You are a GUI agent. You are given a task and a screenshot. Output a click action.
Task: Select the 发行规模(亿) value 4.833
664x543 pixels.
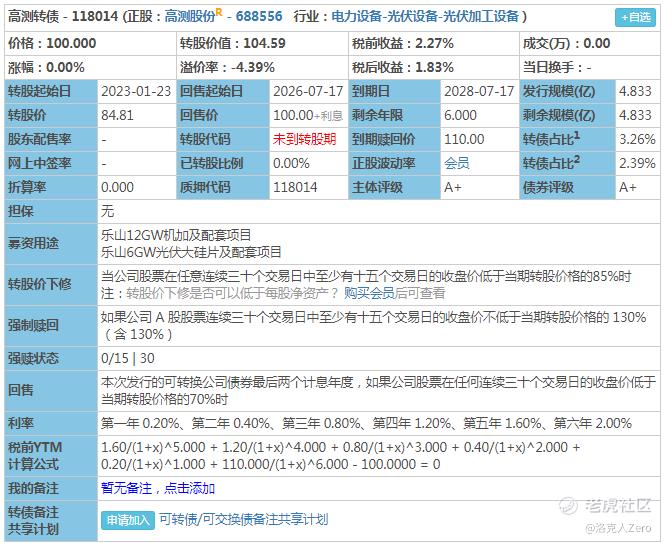(x=635, y=91)
